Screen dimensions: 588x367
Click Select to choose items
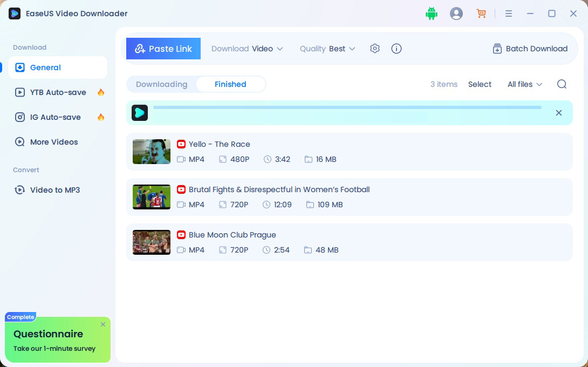coord(480,84)
